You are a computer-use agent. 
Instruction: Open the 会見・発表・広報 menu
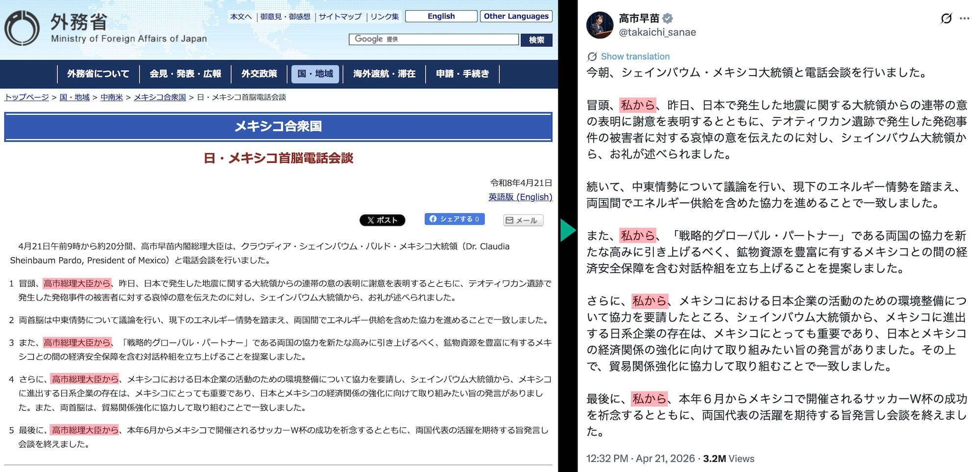pos(185,74)
